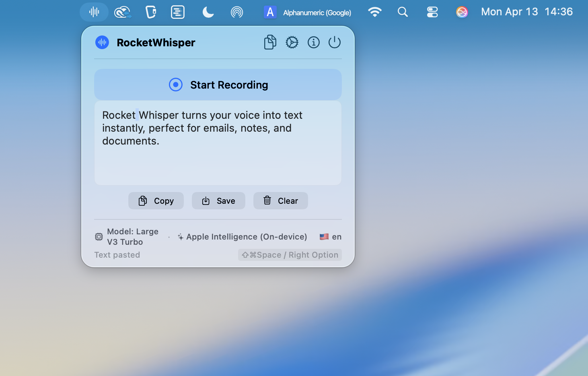Open the date and time Mon Apr 13 clock
This screenshot has height=376, width=588.
[527, 12]
